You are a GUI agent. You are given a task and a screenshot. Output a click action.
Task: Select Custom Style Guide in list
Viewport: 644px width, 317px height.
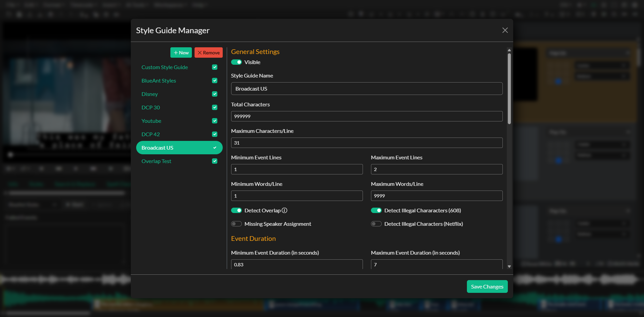[165, 67]
